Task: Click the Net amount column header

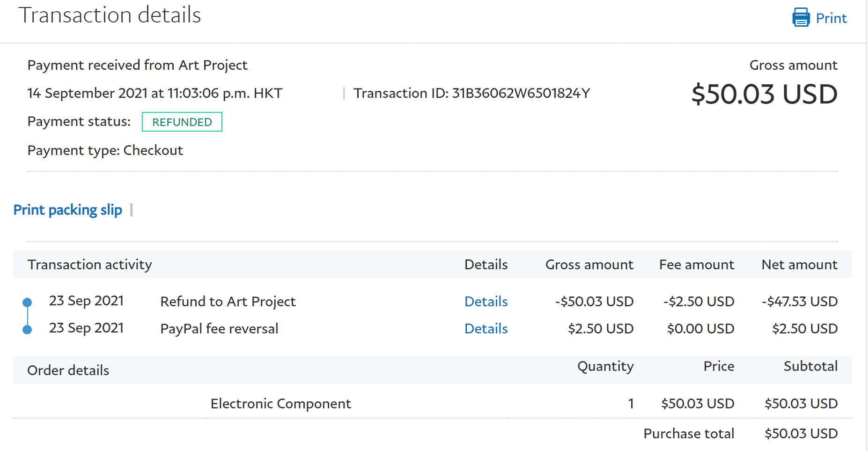Action: click(799, 265)
